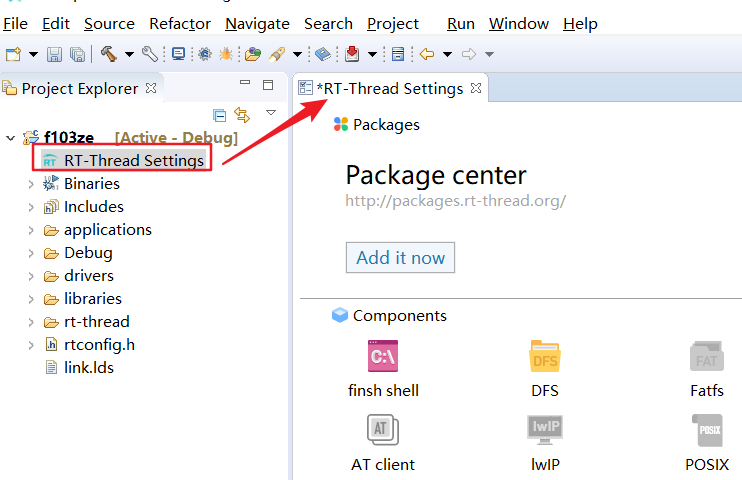This screenshot has width=742, height=480.
Task: Click the Build hammer icon
Action: pyautogui.click(x=108, y=54)
